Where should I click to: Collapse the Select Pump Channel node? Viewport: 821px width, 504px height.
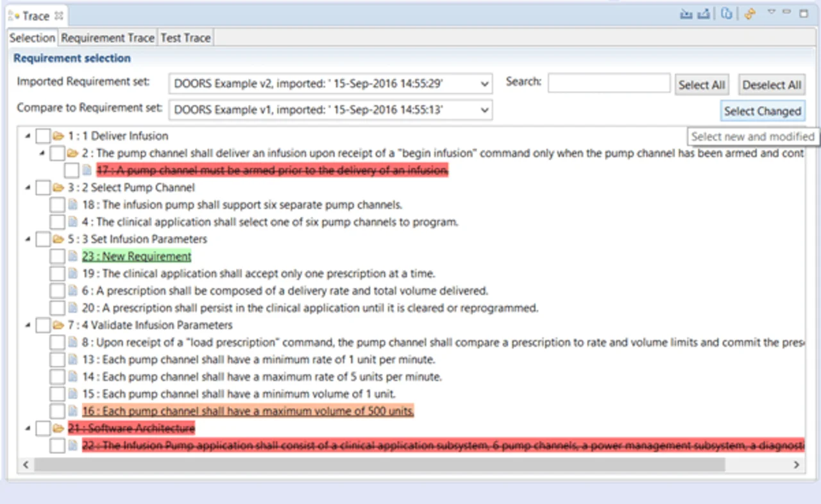click(x=28, y=188)
